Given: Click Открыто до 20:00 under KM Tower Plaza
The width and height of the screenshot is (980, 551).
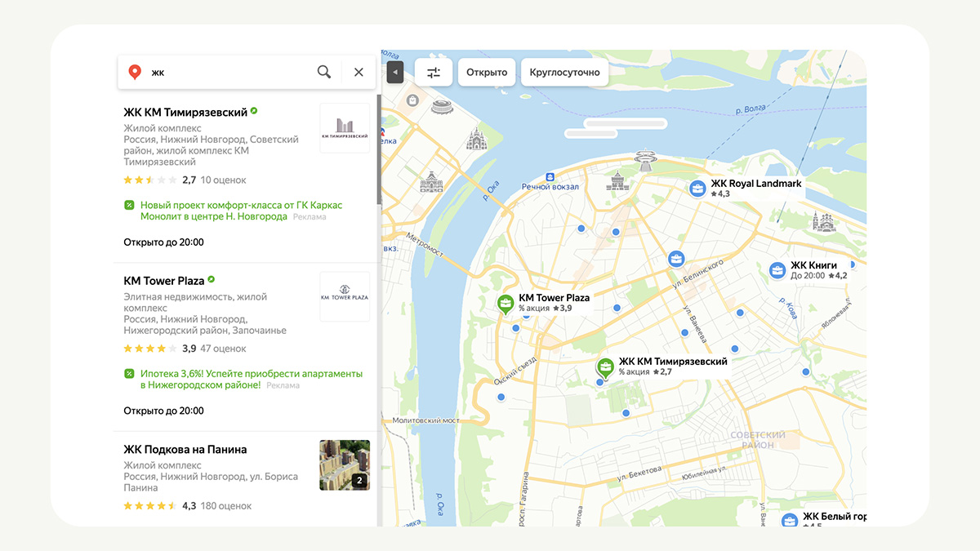Looking at the screenshot, I should click(163, 411).
